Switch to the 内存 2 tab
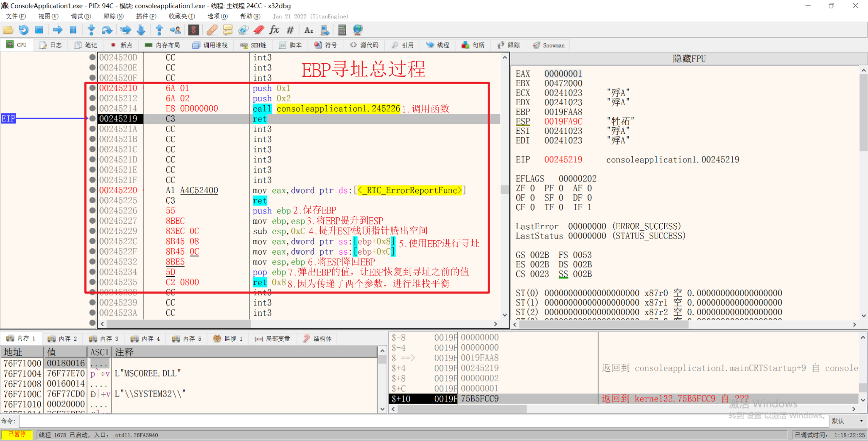The height and width of the screenshot is (441, 868). point(63,338)
